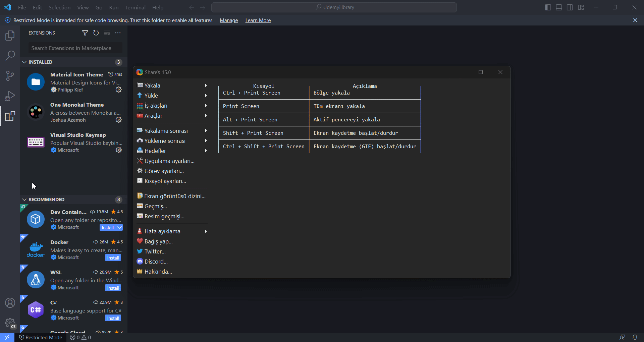Open the Search view
This screenshot has width=644, height=342.
(10, 55)
